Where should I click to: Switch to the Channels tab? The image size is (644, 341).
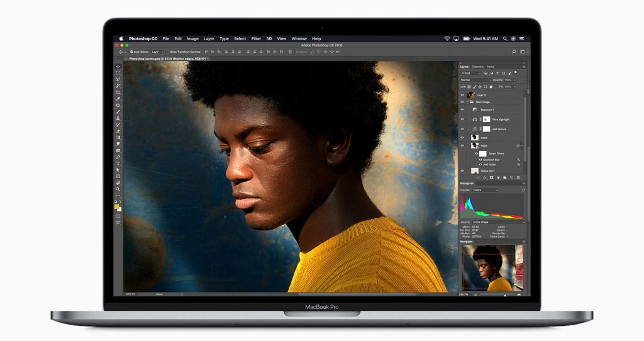click(477, 67)
